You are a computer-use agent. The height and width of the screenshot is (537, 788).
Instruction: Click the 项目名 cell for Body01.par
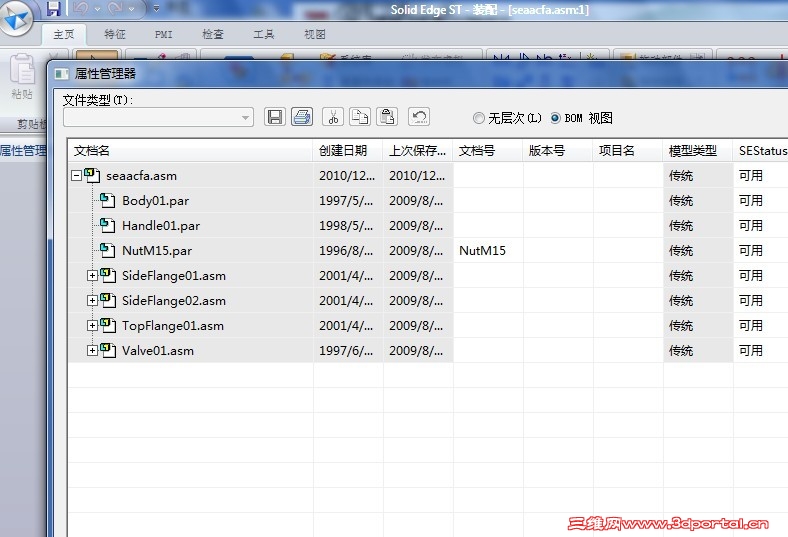628,200
